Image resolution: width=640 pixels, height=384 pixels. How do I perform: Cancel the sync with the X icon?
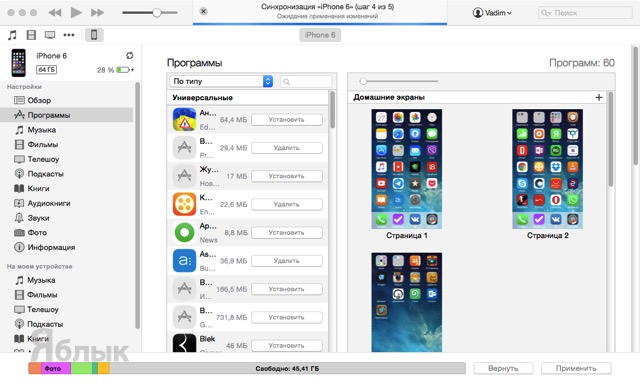coord(203,11)
